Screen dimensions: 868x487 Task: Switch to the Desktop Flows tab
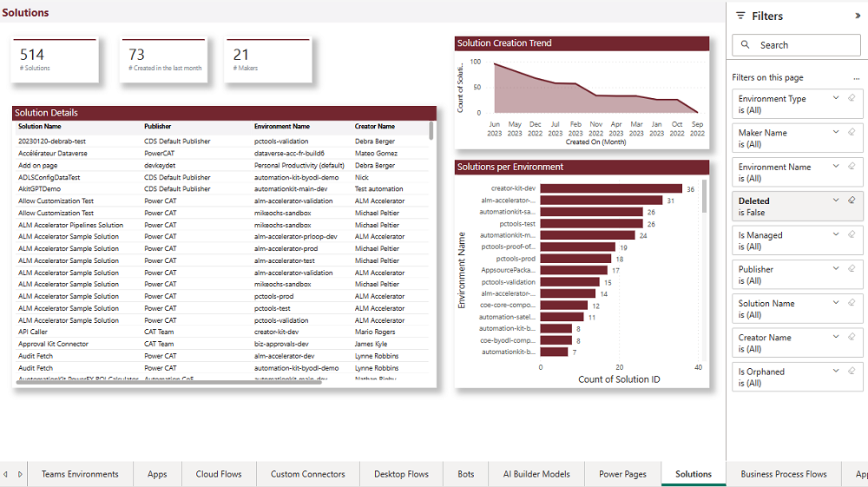coord(401,474)
